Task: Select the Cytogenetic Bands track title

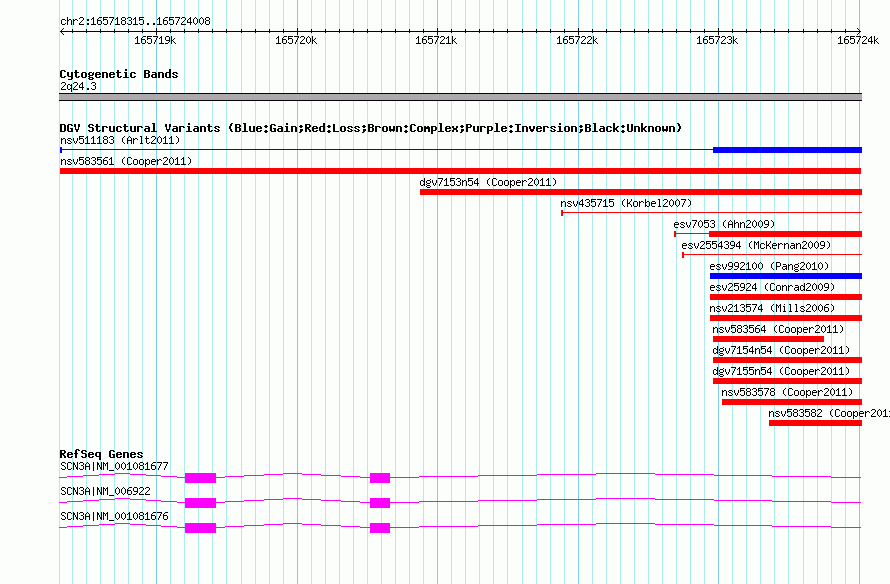Action: [x=119, y=74]
